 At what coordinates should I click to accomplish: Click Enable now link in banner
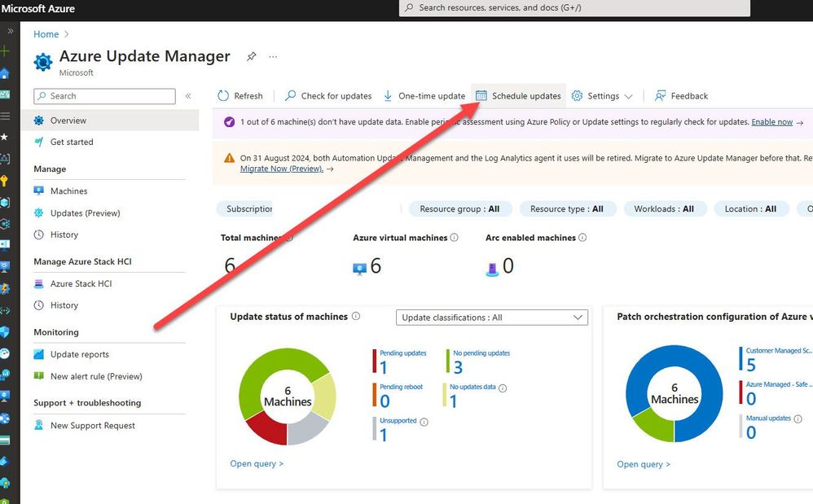(x=772, y=122)
